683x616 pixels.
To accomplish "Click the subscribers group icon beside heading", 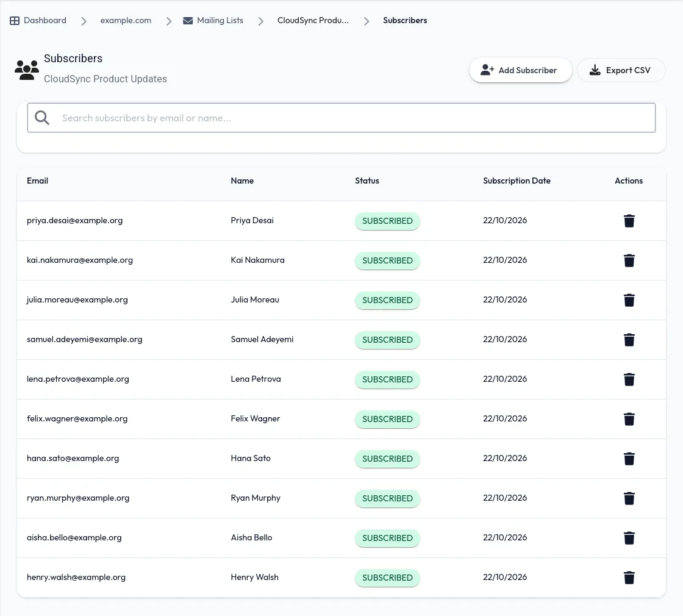I will point(27,70).
